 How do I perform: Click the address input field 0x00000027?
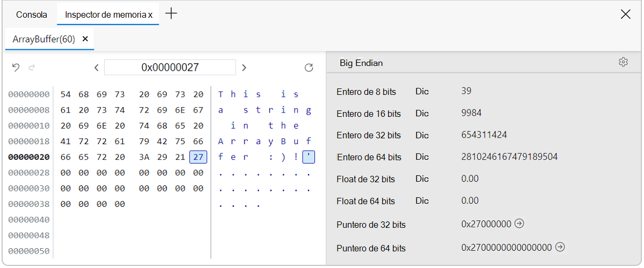tap(170, 68)
